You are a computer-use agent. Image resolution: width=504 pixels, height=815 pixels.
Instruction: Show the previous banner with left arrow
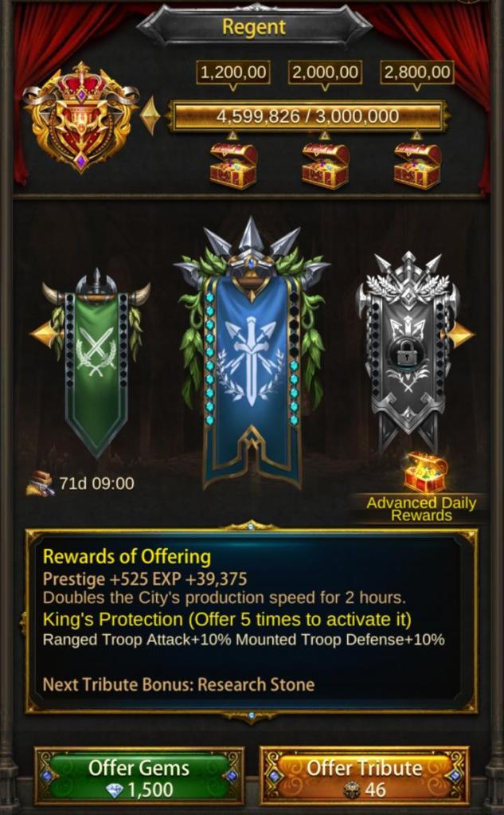[44, 334]
